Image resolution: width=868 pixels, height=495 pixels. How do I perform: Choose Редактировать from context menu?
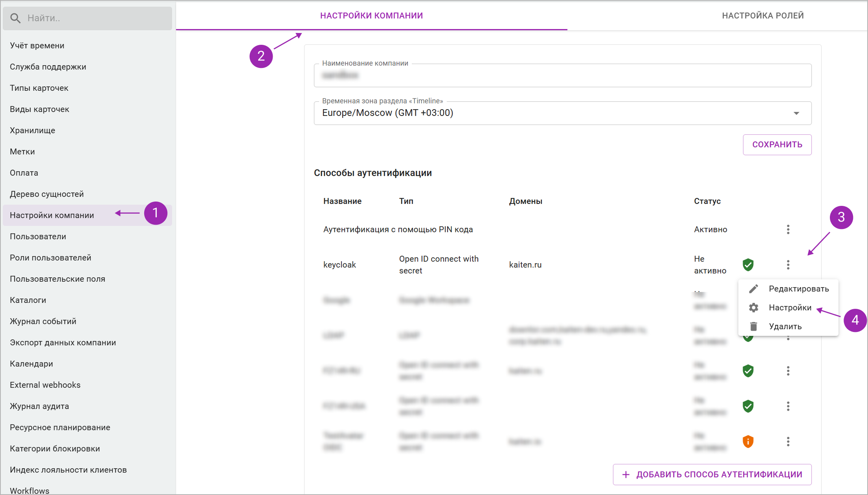(x=788, y=289)
